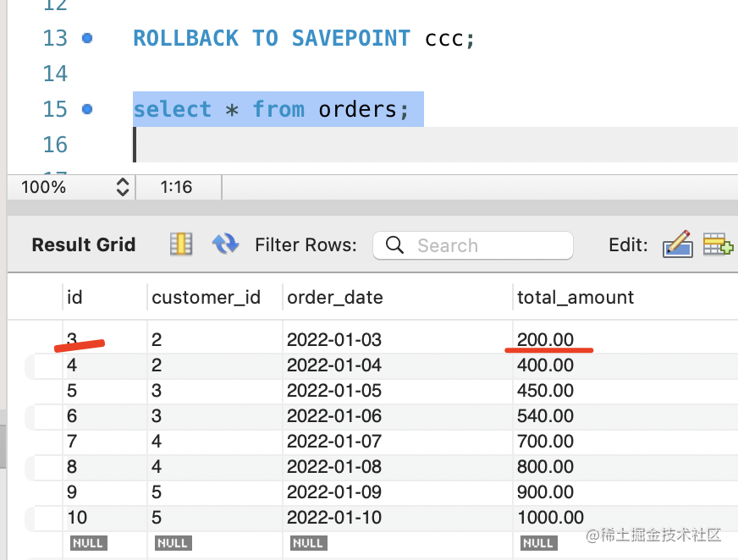Click the order_date column header

tap(335, 297)
